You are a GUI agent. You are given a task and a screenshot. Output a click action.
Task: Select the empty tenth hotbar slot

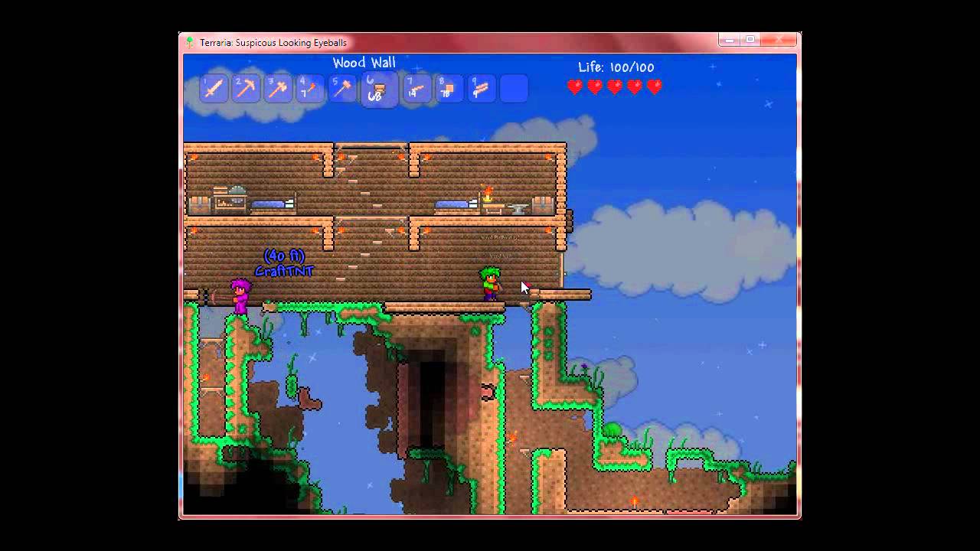pos(514,89)
